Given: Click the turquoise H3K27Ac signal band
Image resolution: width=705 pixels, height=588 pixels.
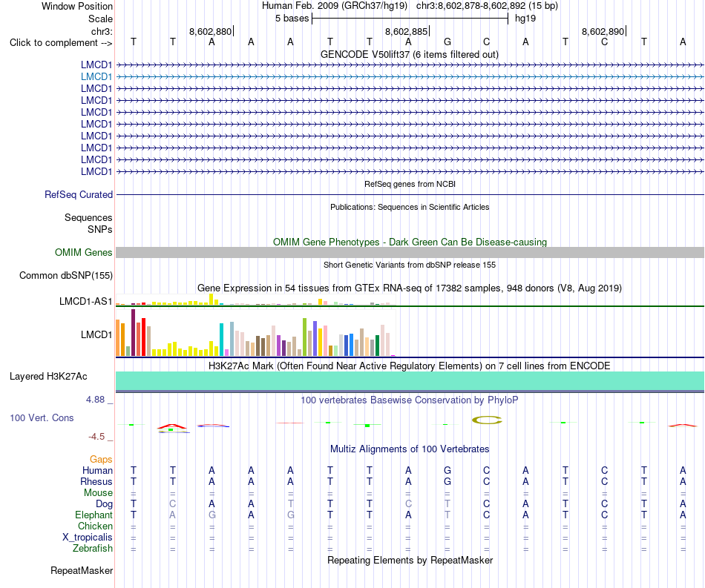Looking at the screenshot, I should (410, 381).
